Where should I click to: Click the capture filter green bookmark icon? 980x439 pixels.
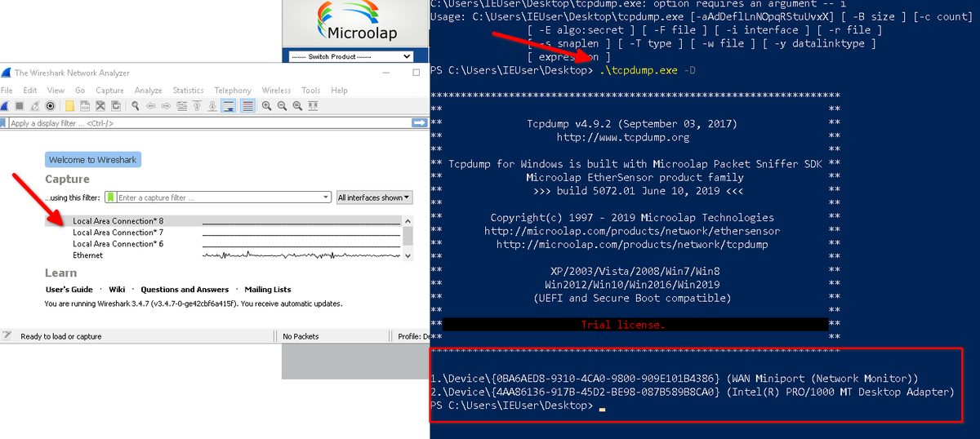tap(110, 197)
